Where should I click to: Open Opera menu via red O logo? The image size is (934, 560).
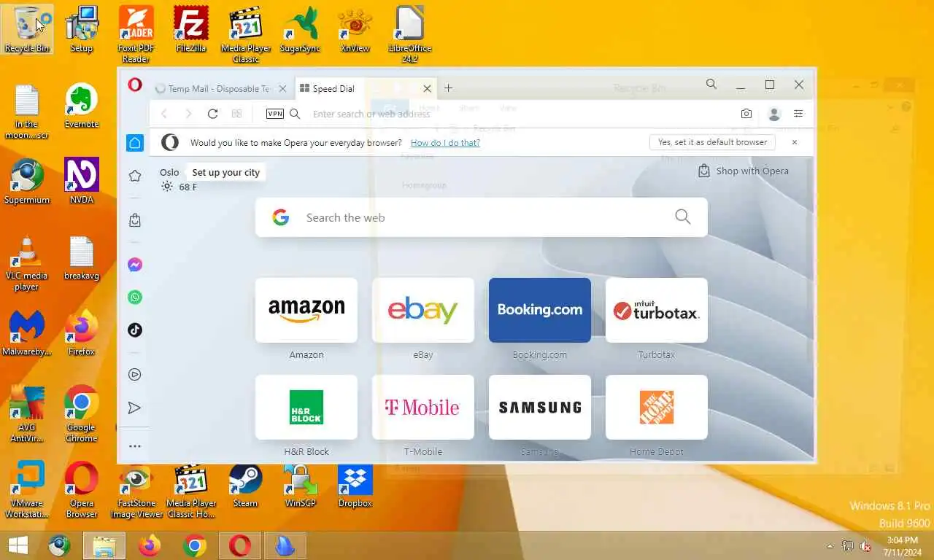(x=135, y=85)
